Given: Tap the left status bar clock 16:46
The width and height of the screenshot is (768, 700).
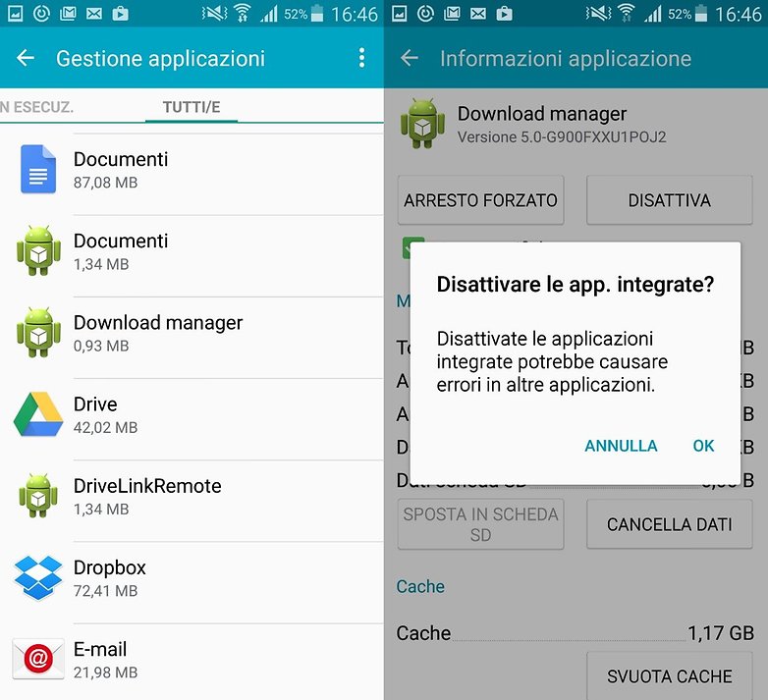Looking at the screenshot, I should (355, 14).
